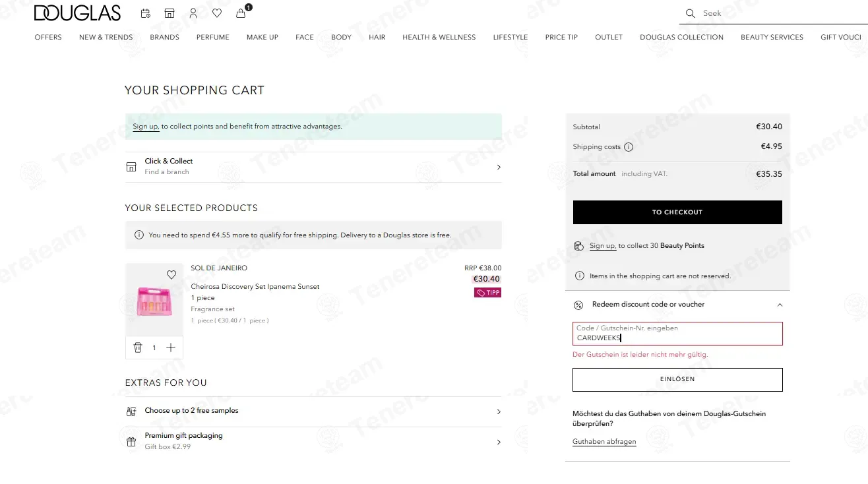Click the EINLÖSEN redeem button
Screen dimensions: 868x484
click(677, 380)
